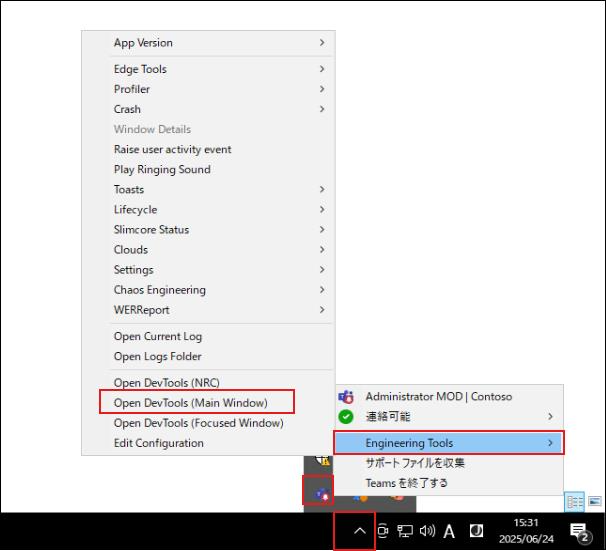Choose Play Ringing Sound
609x551 pixels.
(x=209, y=170)
